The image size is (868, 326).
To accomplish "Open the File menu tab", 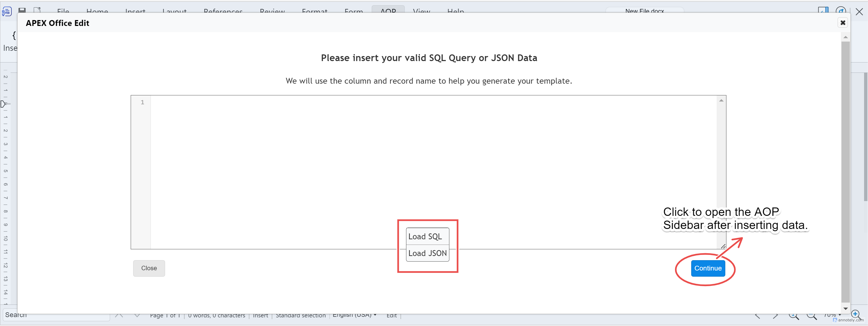I will [x=63, y=11].
